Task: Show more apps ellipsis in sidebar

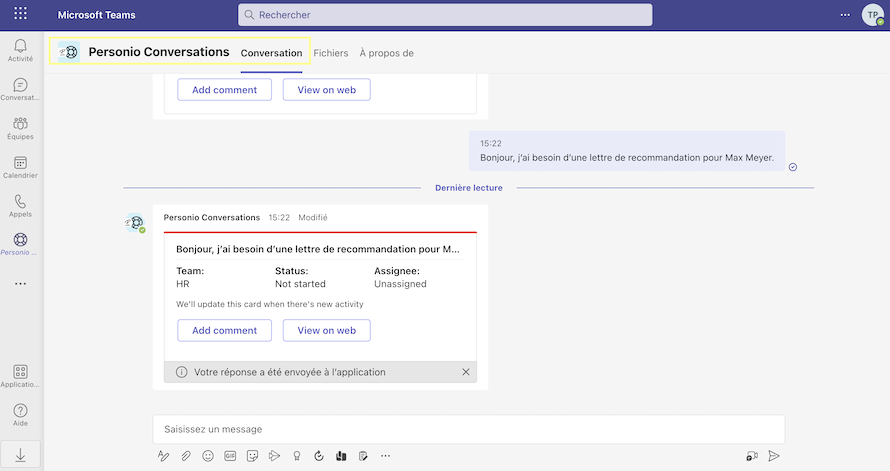Action: pos(20,284)
